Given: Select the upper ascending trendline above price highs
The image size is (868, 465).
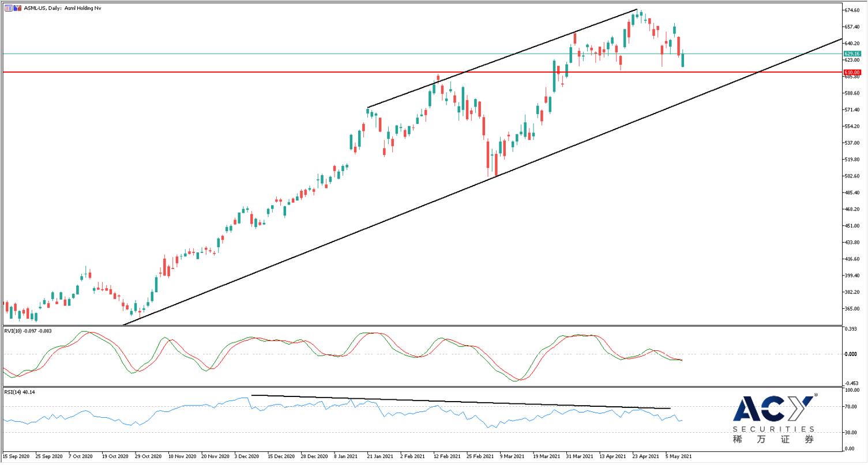Looking at the screenshot, I should pyautogui.click(x=502, y=58).
